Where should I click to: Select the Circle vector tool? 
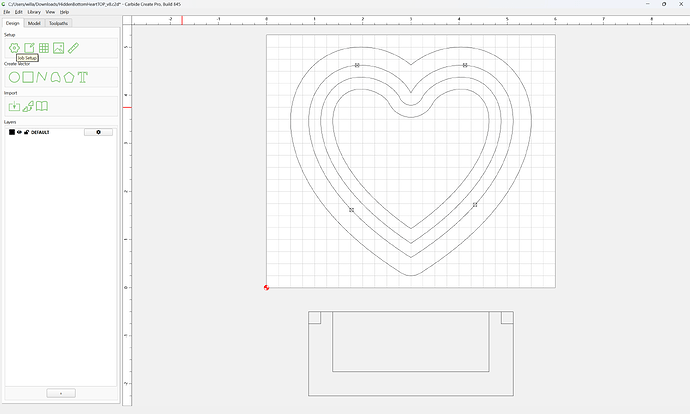tap(15, 77)
